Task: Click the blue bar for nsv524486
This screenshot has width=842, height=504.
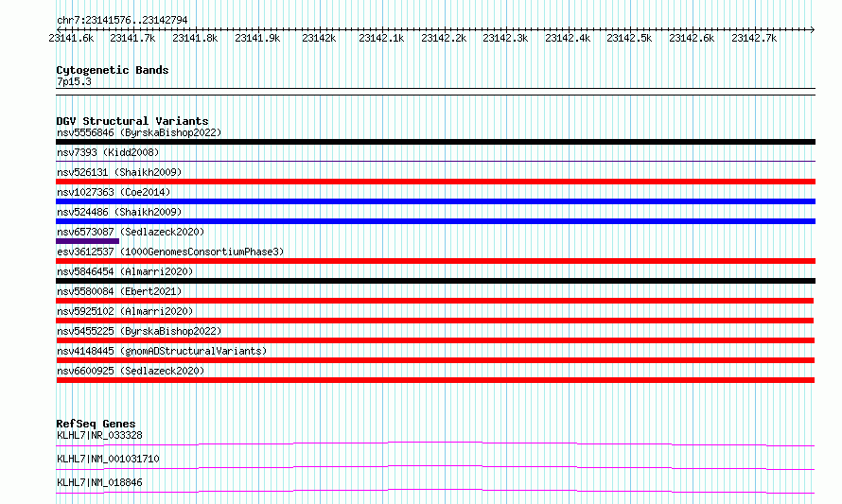Action: coord(435,221)
